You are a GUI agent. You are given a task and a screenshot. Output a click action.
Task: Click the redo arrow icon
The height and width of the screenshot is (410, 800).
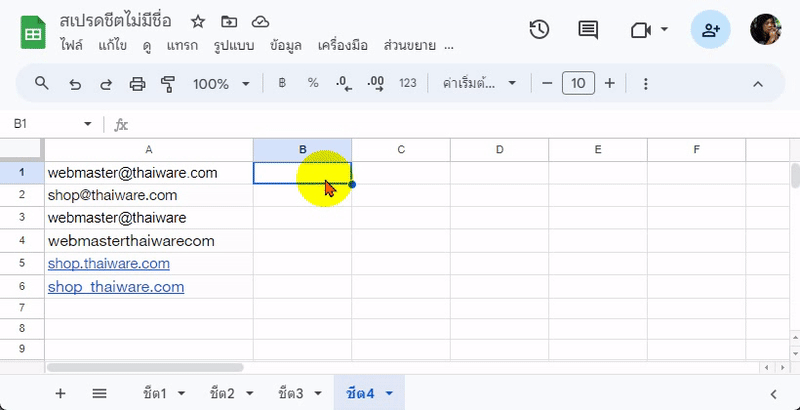[x=106, y=84]
